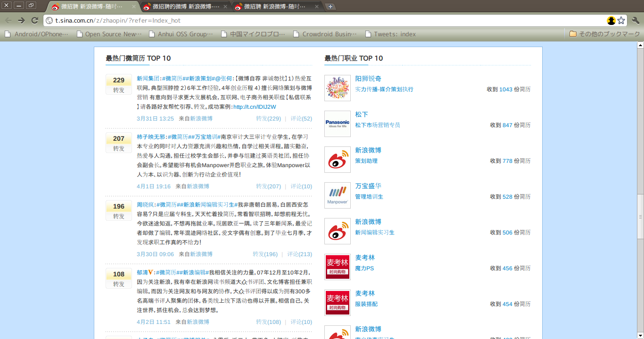644x339 pixels.
Task: Open a new tab with the plus button
Action: click(330, 7)
